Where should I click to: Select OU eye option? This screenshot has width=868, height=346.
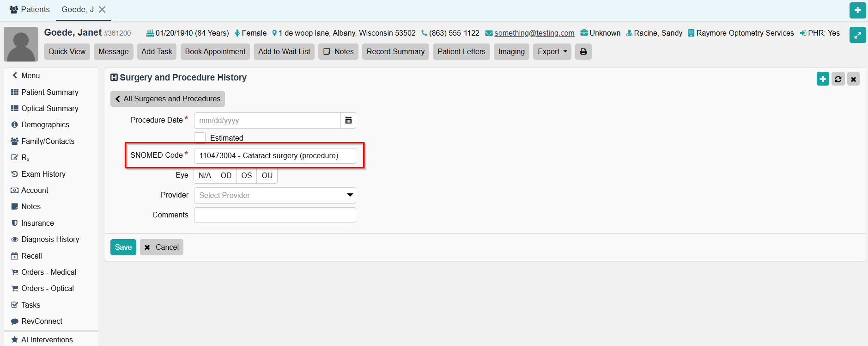pyautogui.click(x=267, y=176)
